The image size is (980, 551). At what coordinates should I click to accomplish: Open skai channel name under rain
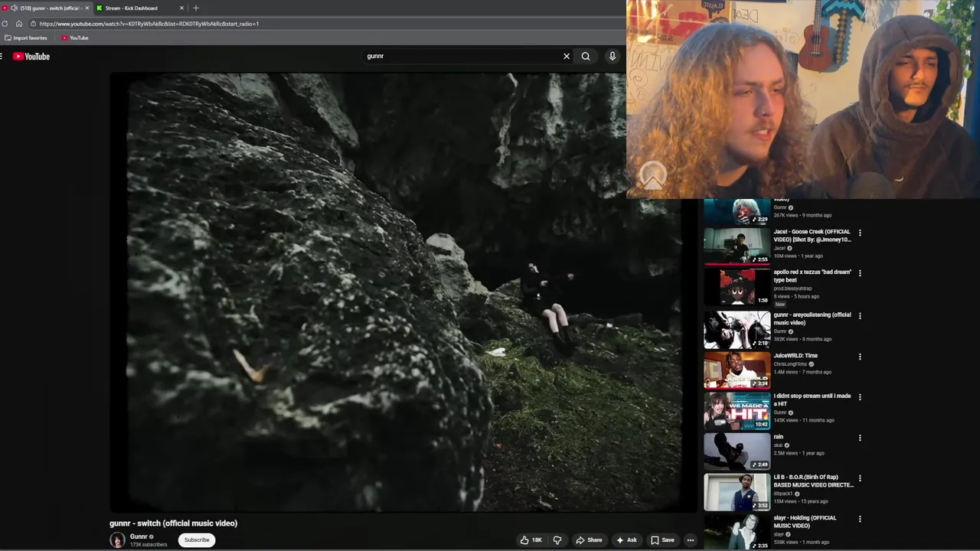click(778, 445)
